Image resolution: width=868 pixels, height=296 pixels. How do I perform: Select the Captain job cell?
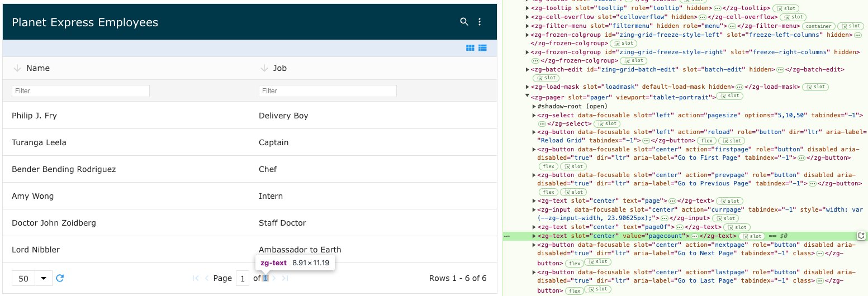pyautogui.click(x=373, y=142)
